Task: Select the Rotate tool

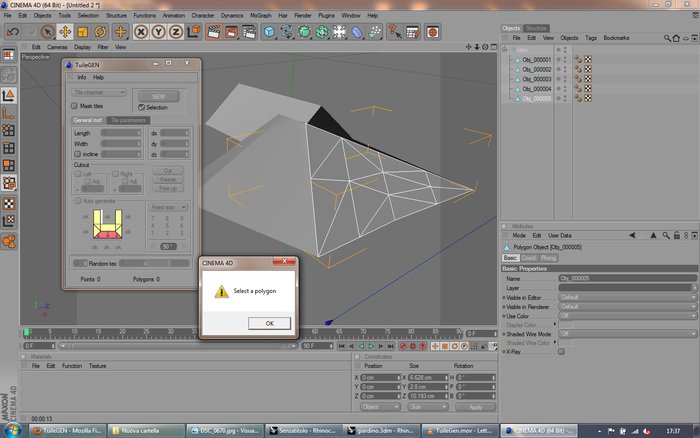Action: (100, 32)
